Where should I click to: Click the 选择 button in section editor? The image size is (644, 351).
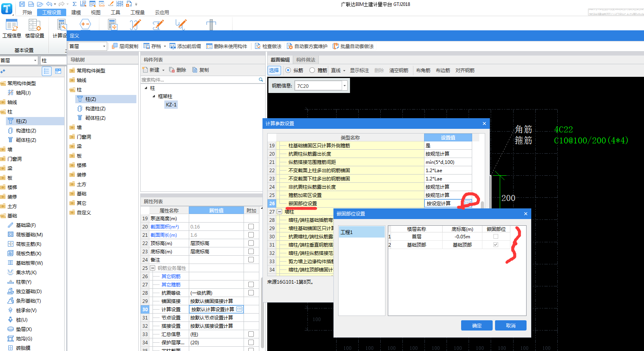tap(274, 71)
